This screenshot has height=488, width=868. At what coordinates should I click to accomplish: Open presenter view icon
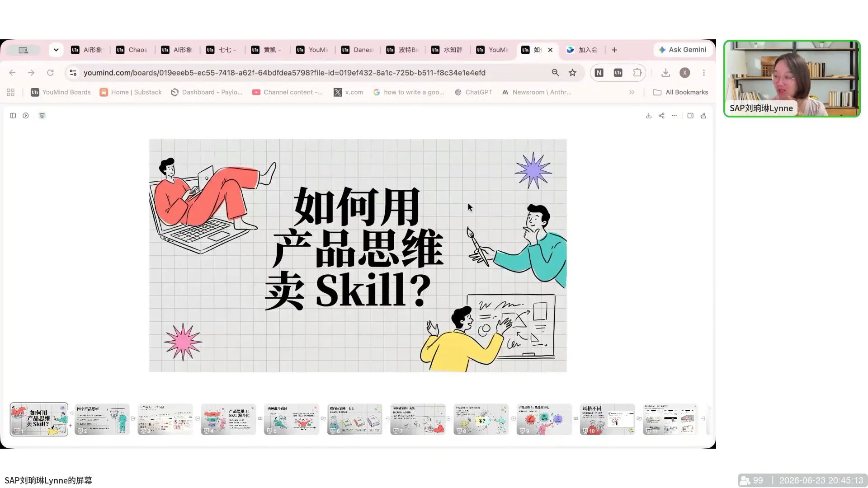click(x=42, y=116)
